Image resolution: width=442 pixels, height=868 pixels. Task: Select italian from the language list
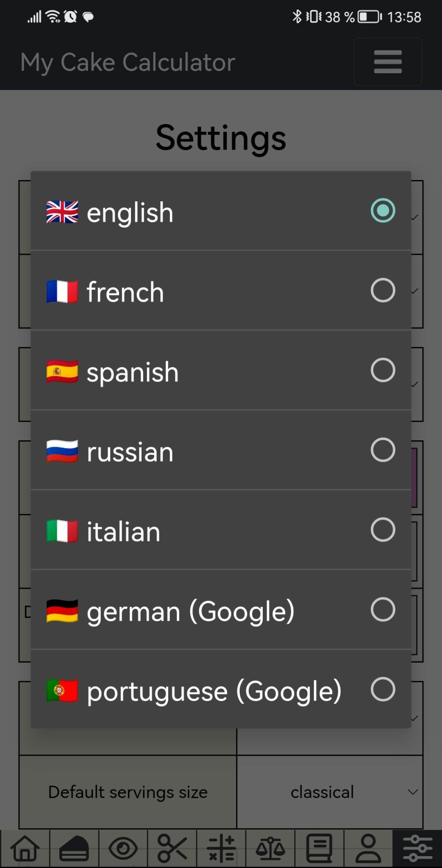point(123,531)
